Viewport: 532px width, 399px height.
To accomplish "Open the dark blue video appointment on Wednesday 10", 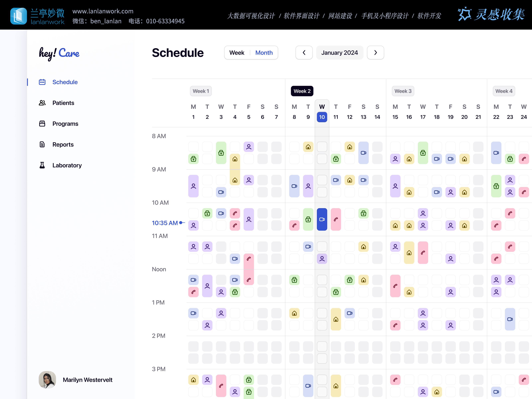I will point(322,219).
